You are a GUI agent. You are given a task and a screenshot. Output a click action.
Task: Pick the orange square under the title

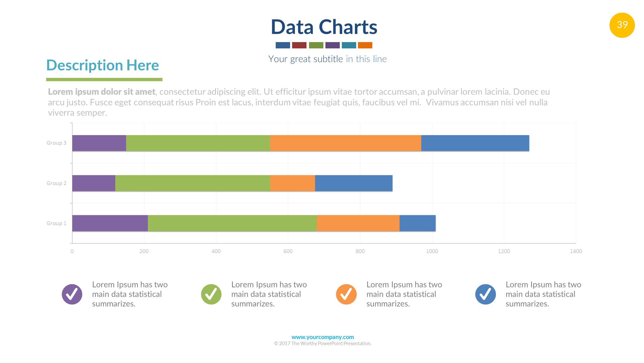click(365, 45)
